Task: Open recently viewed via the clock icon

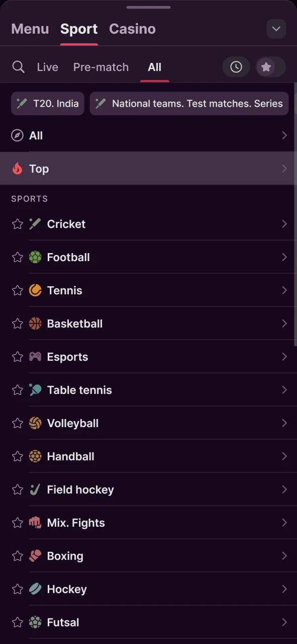Action: (x=236, y=66)
